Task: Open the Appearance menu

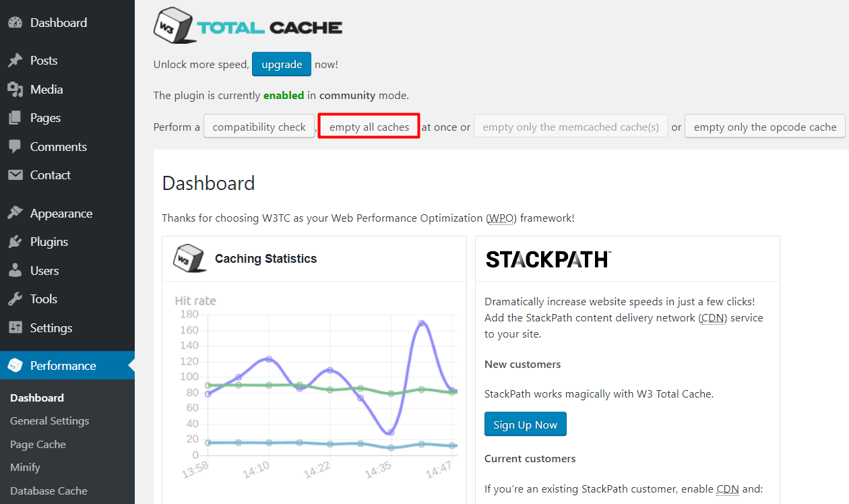Action: (x=67, y=214)
